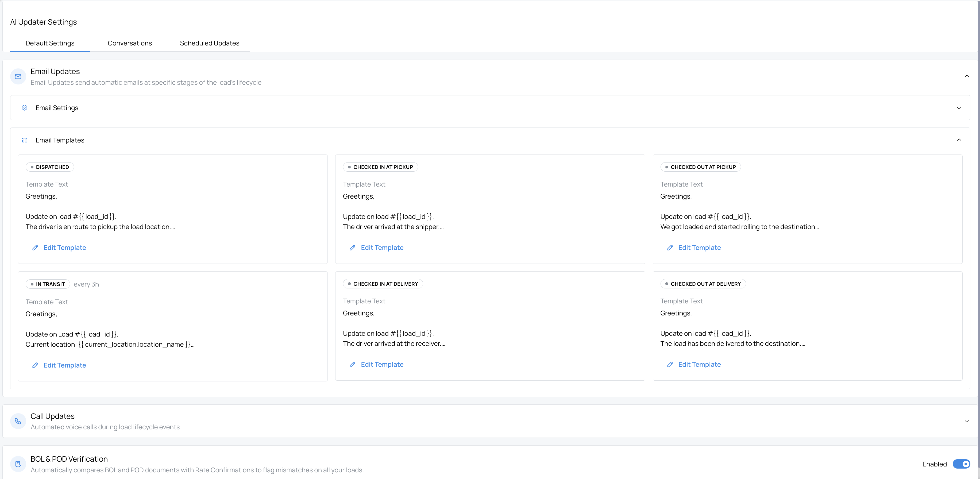980x479 pixels.
Task: Click the gear icon beside Email Settings
Action: (x=24, y=108)
